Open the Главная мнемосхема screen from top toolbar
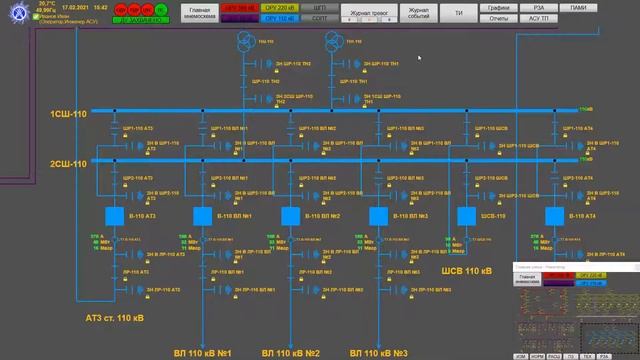 pyautogui.click(x=200, y=13)
